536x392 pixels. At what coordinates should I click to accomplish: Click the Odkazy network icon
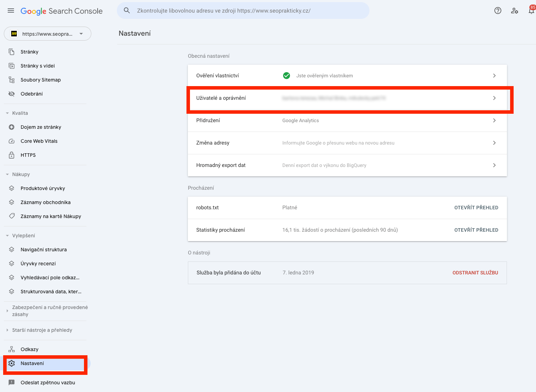(x=12, y=349)
